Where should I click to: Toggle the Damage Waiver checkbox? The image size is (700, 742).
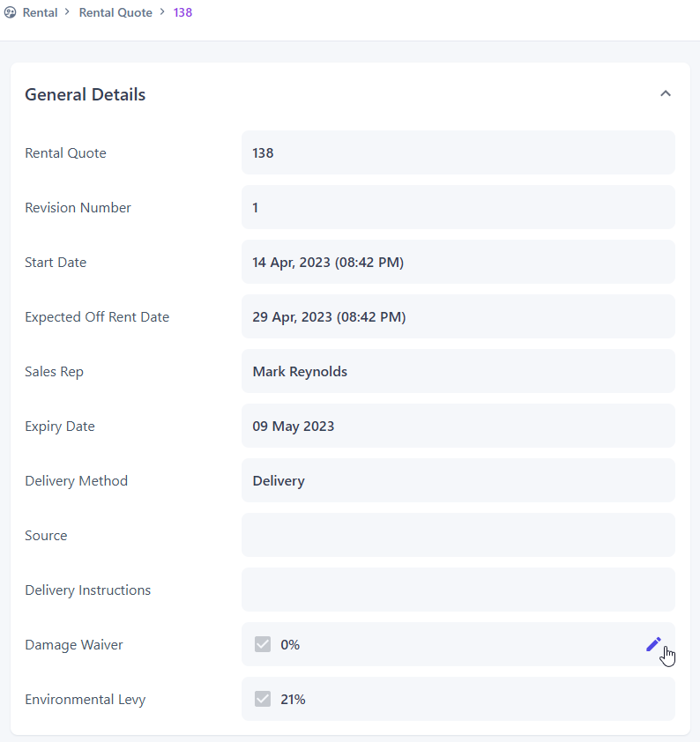click(262, 644)
